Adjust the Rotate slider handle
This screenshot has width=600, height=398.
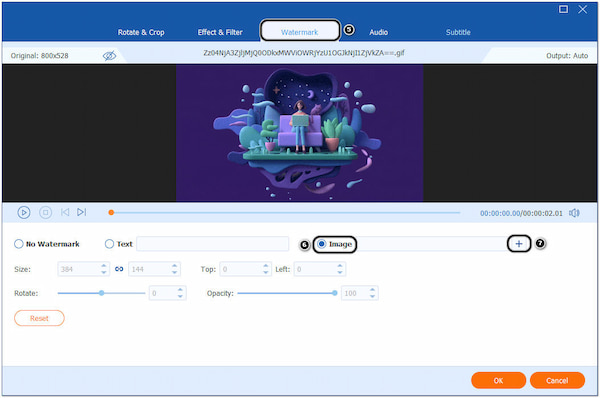coord(101,293)
